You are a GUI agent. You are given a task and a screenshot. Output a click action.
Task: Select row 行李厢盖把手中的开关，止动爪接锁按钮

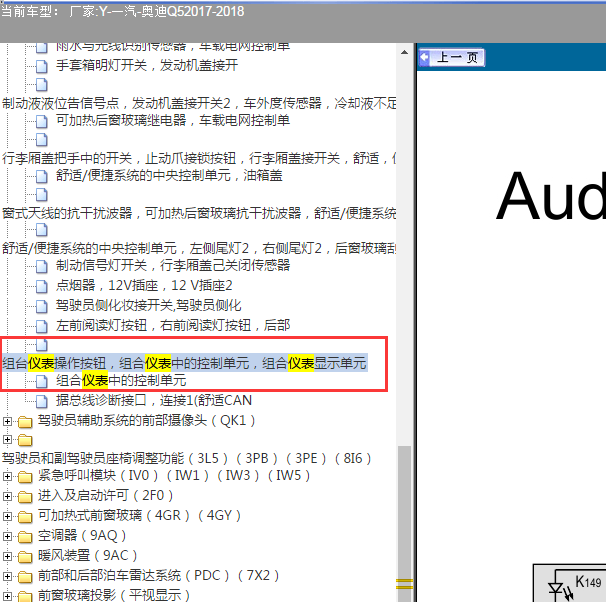[x=199, y=158]
